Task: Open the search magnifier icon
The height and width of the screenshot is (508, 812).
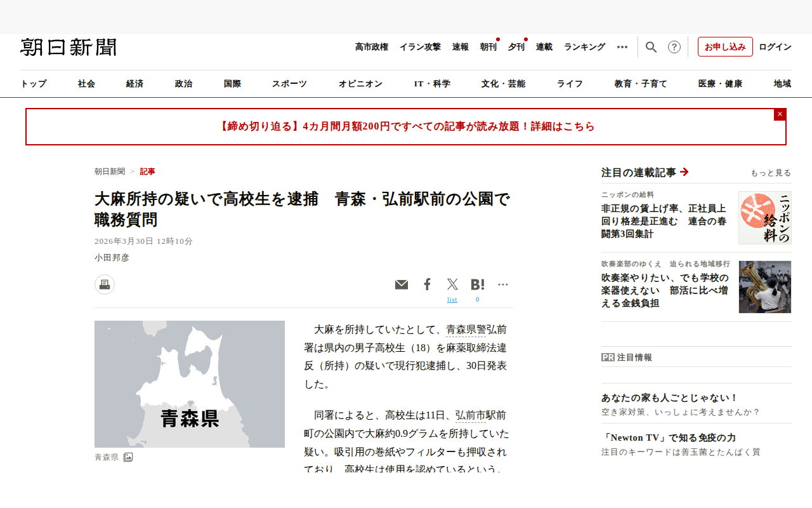Action: pyautogui.click(x=651, y=47)
